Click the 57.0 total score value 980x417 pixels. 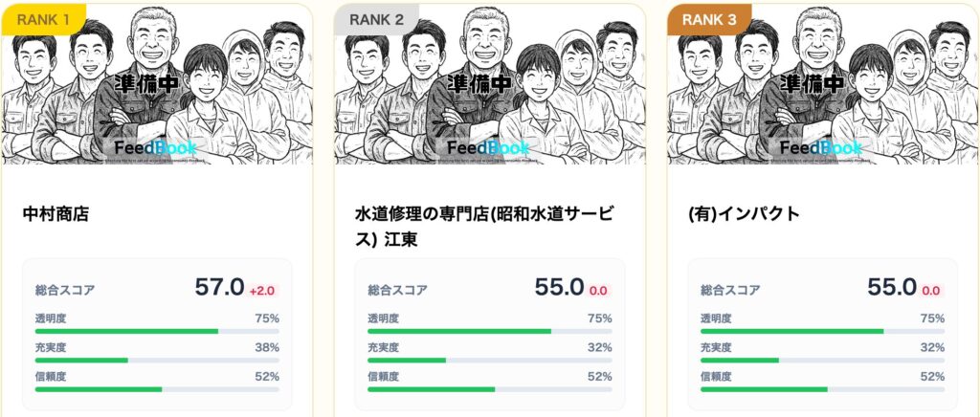(x=219, y=288)
